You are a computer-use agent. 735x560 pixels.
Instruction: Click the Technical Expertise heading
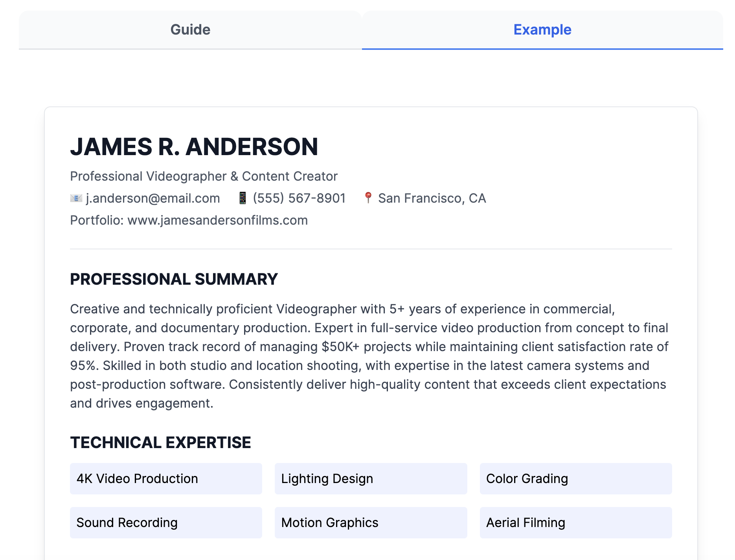(160, 443)
